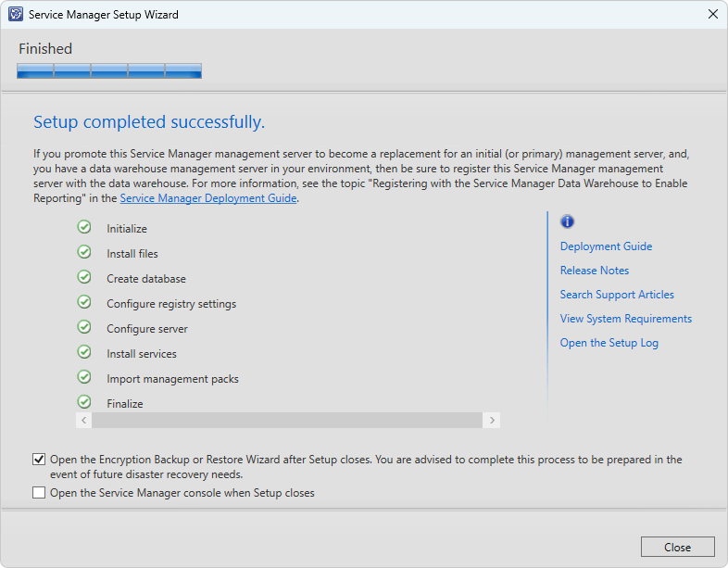This screenshot has height=568, width=728.
Task: Click the checkmark beside Import management packs
Action: pos(84,377)
